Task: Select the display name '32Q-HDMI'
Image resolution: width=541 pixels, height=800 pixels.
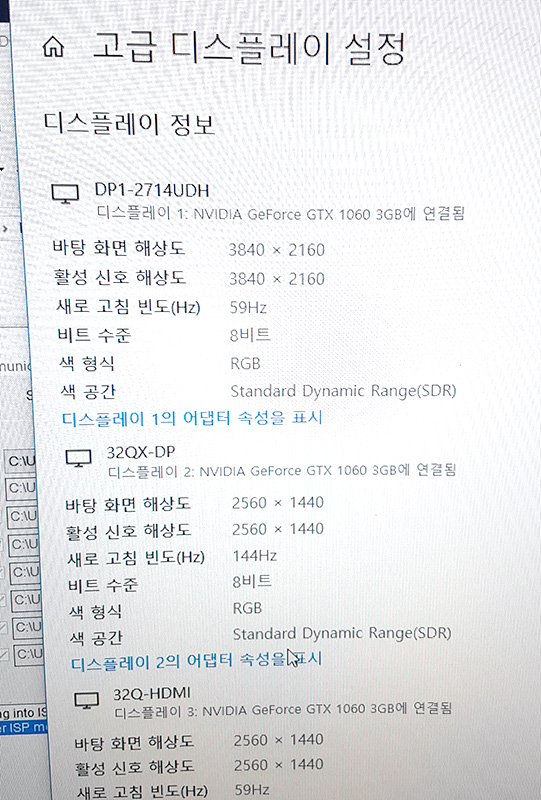Action: (152, 694)
